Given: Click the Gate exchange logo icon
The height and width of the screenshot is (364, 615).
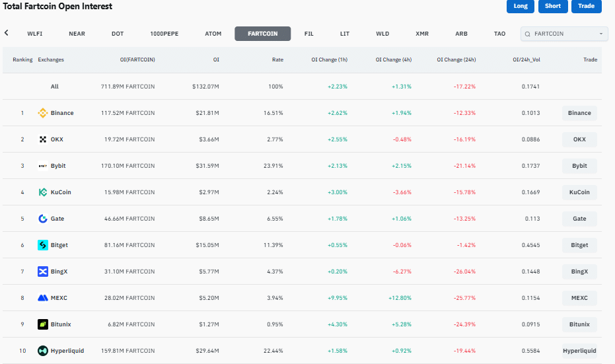Looking at the screenshot, I should (43, 219).
